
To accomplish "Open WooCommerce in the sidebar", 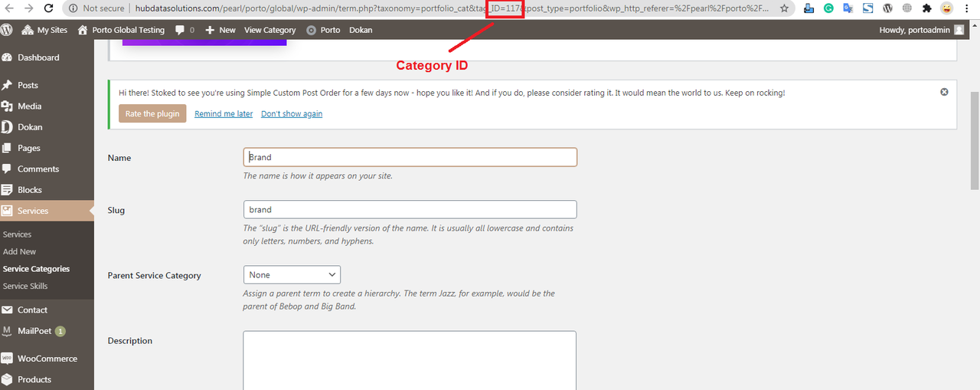I will pyautogui.click(x=47, y=359).
